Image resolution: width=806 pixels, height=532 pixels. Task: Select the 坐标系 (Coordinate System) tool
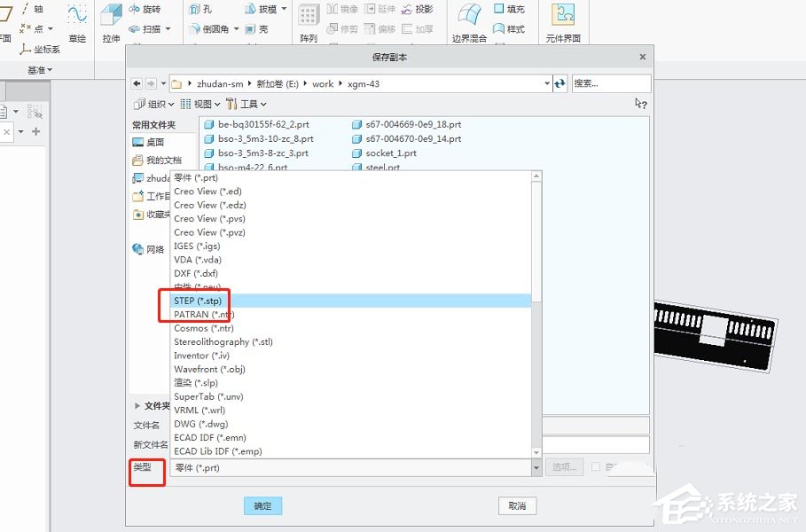(x=40, y=50)
